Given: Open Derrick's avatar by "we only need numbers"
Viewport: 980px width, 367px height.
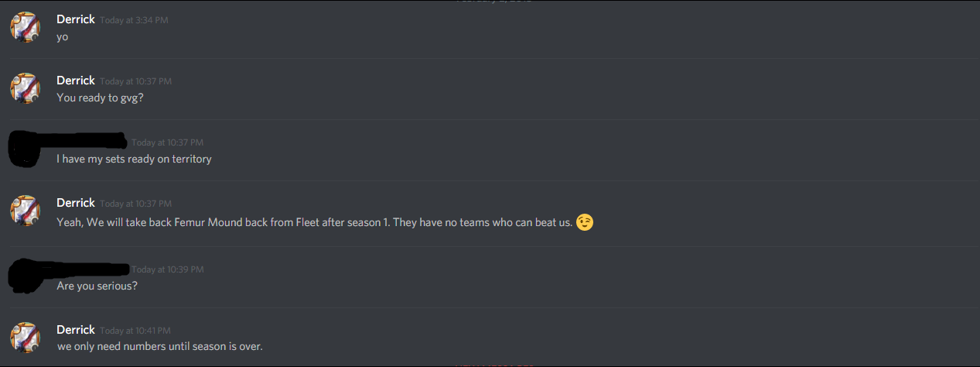Looking at the screenshot, I should coord(25,338).
